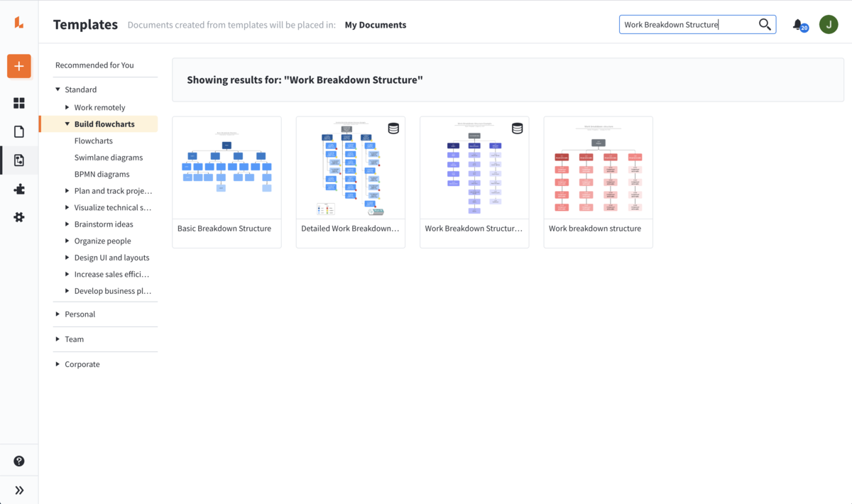Collapse the left sidebar with the chevrons
852x504 pixels.
point(18,489)
